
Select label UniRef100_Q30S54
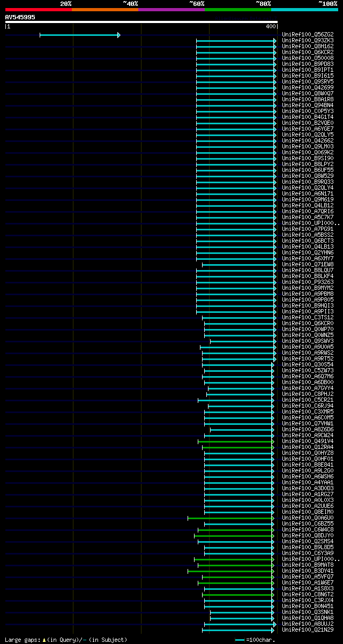point(308,365)
